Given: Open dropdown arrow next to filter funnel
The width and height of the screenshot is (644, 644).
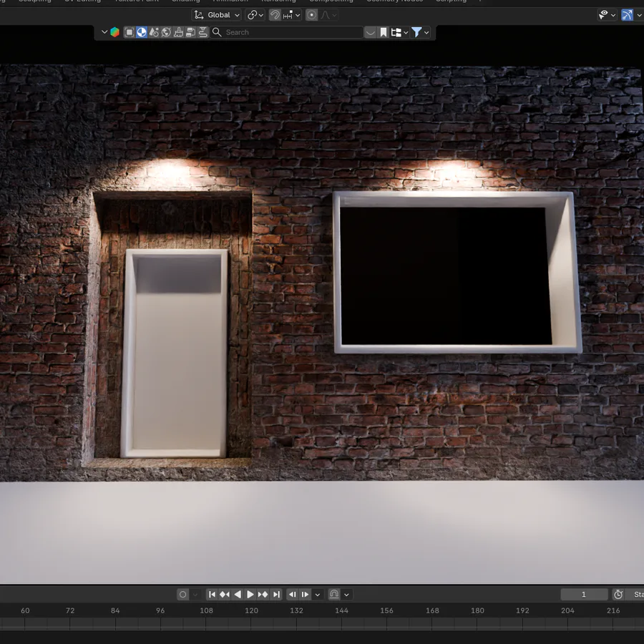Looking at the screenshot, I should pyautogui.click(x=426, y=32).
